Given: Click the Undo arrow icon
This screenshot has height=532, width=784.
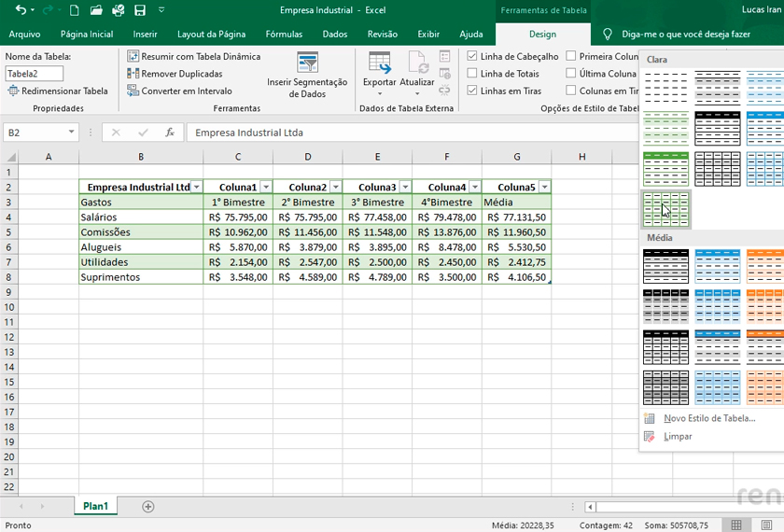Looking at the screenshot, I should [x=21, y=10].
